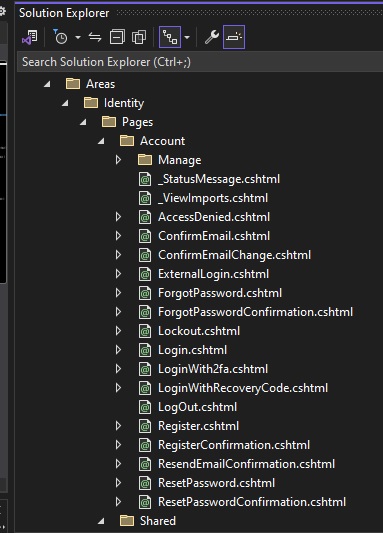The width and height of the screenshot is (383, 533).
Task: Toggle the file nesting tree icon
Action: [x=170, y=37]
